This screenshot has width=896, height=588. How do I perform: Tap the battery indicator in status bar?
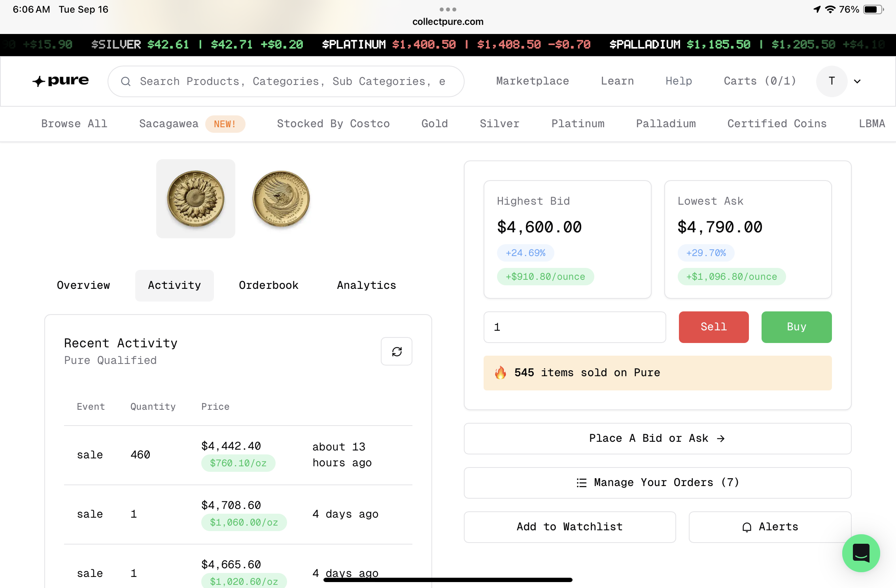[x=873, y=9]
